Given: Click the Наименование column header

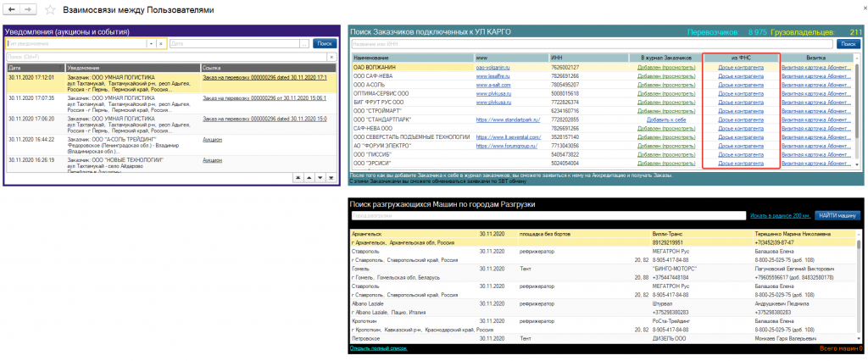Looking at the screenshot, I should [413, 58].
